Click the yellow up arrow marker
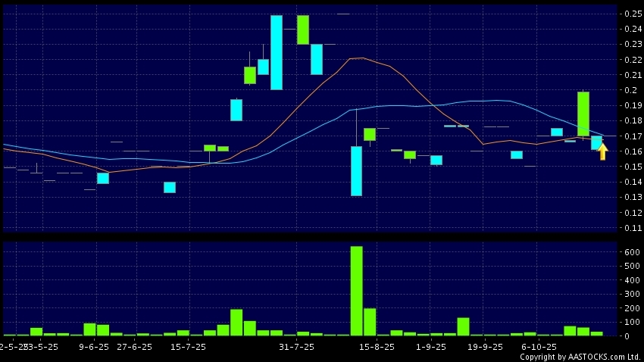The height and width of the screenshot is (362, 644). coord(602,151)
